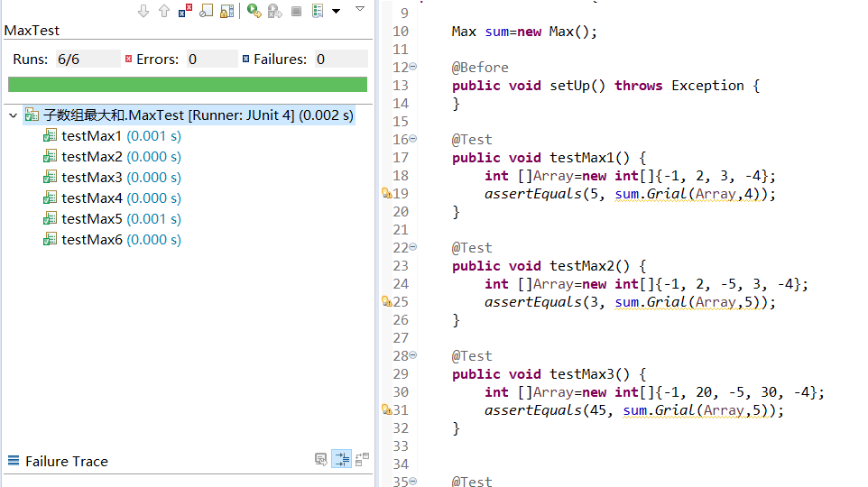Click the test suite icon beside MaxTest

click(32, 115)
